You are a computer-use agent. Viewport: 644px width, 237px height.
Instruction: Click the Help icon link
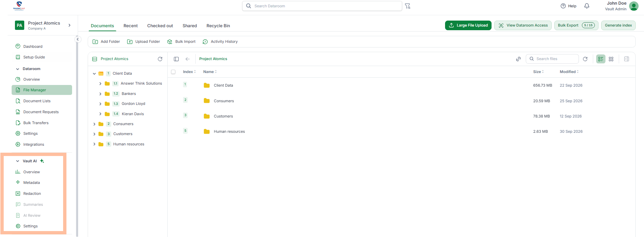click(x=568, y=6)
